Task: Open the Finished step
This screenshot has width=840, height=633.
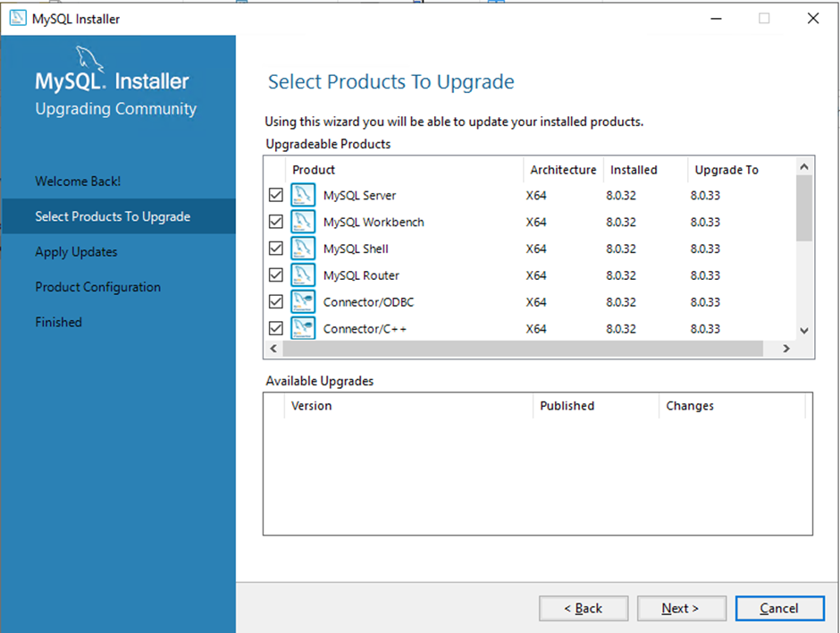Action: click(59, 322)
